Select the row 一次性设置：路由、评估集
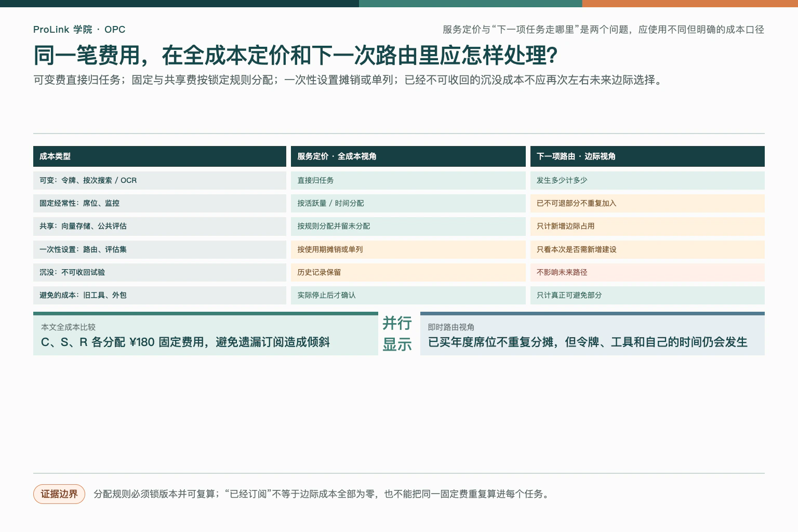Image resolution: width=798 pixels, height=532 pixels. [159, 249]
